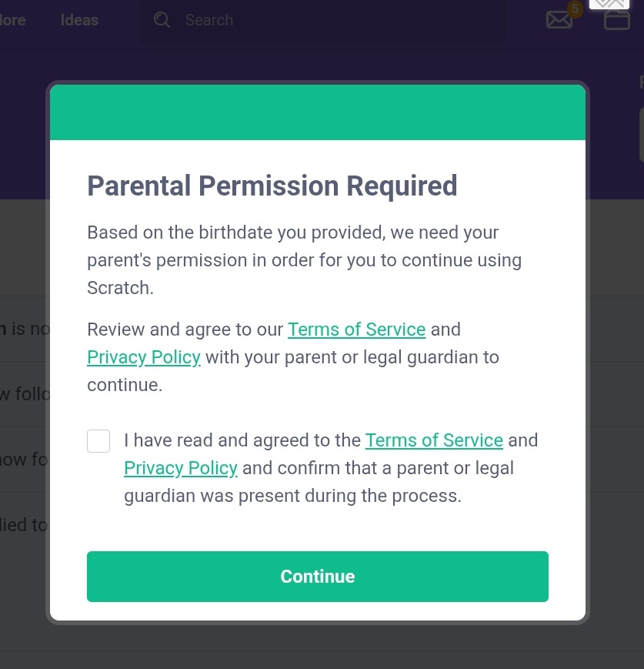Open Terms of Service link in the review paragraph
The image size is (644, 669).
tap(356, 329)
